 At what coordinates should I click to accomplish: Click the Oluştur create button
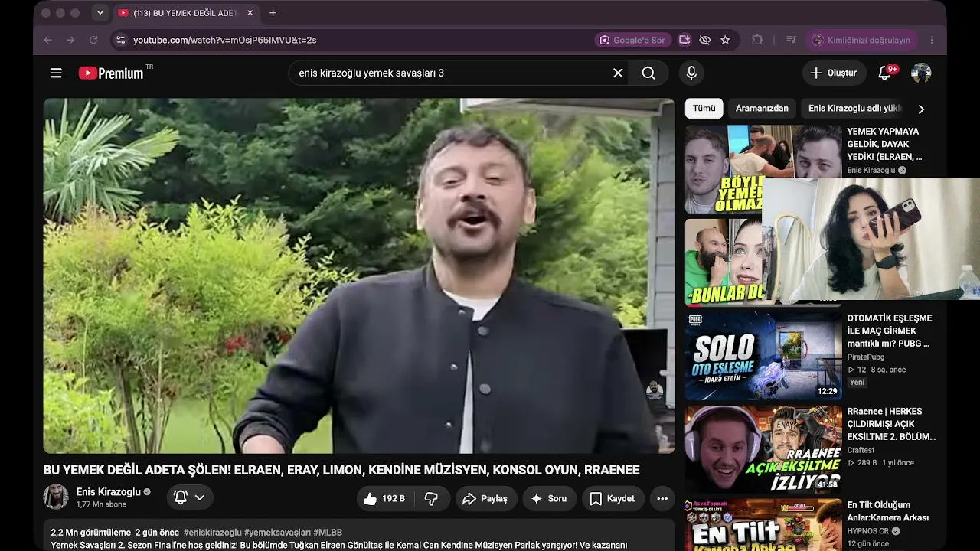[x=834, y=73]
